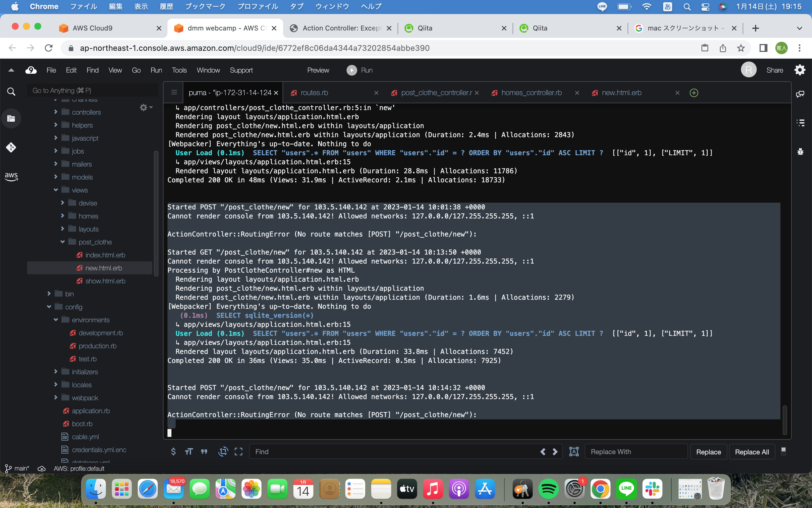812x508 pixels.
Task: Add a new editor tab with plus
Action: (x=694, y=93)
